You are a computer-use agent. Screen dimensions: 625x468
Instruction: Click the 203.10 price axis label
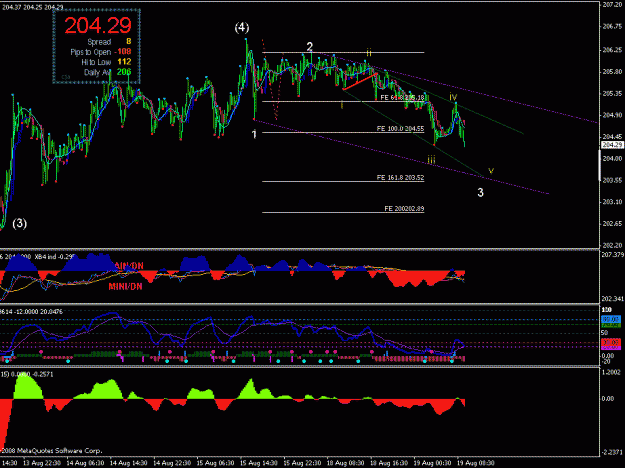[613, 202]
